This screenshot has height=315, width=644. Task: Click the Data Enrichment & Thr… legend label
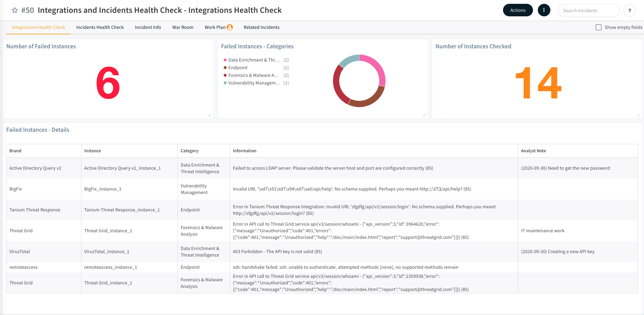tap(254, 60)
